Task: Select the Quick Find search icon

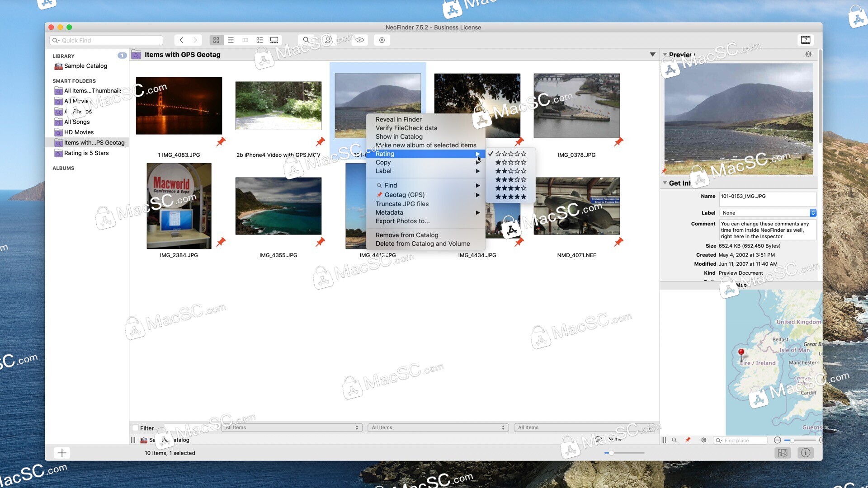Action: (57, 40)
